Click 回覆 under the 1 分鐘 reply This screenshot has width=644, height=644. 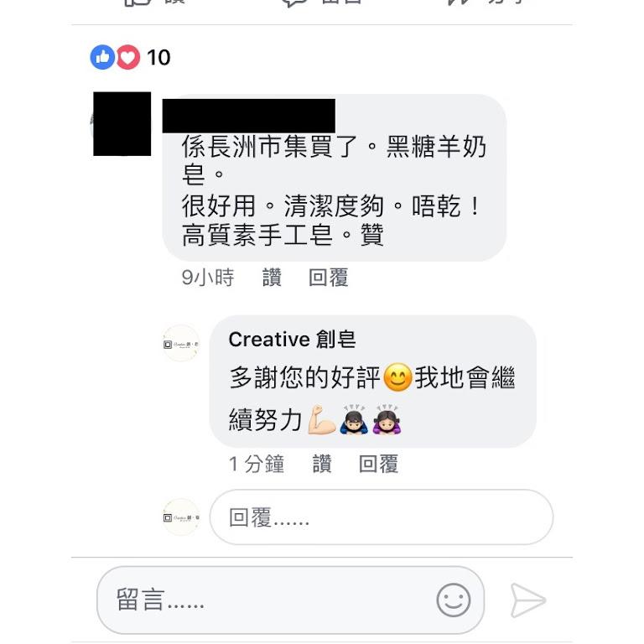click(x=379, y=464)
